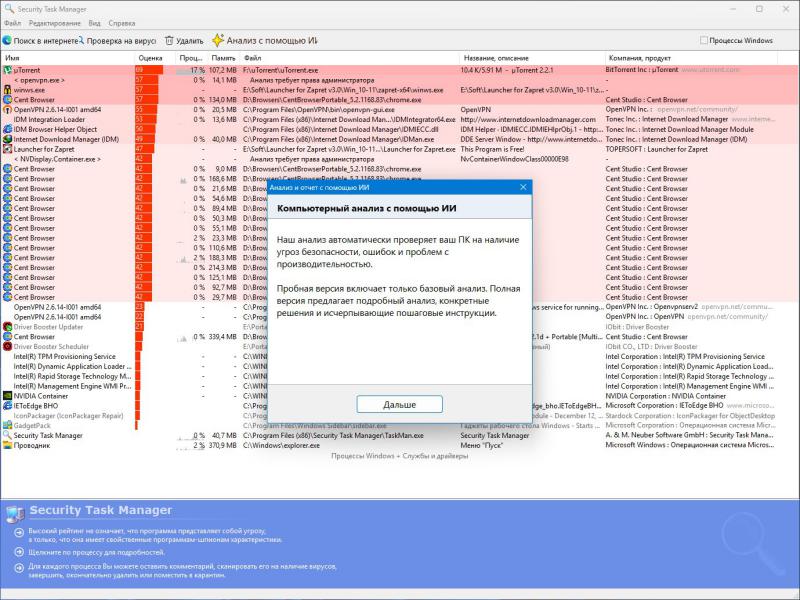Click the red X Удалить icon
The image size is (800, 600).
167,41
